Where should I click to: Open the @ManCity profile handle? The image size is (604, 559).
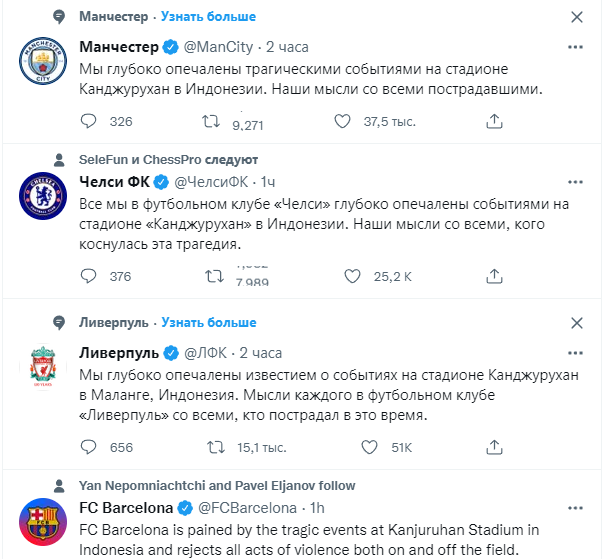[222, 47]
